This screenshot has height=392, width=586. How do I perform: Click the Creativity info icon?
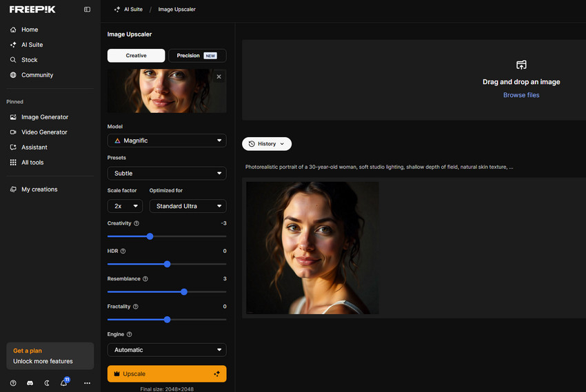coord(137,223)
